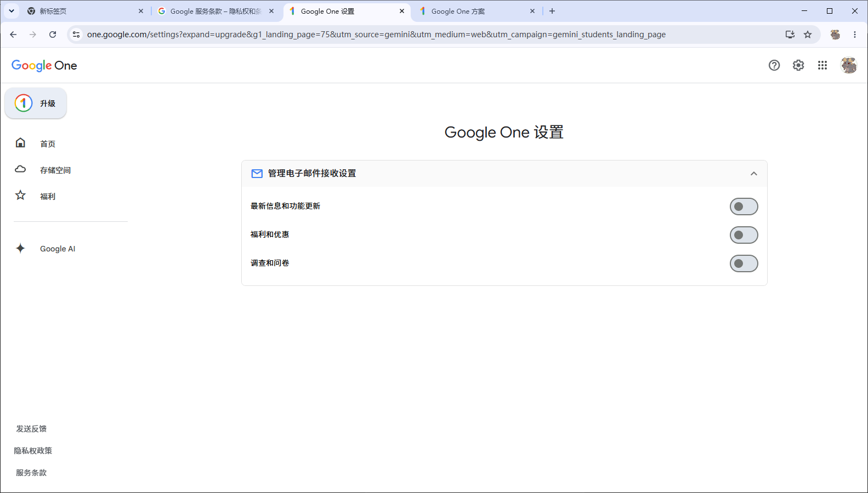This screenshot has height=493, width=868.
Task: Maximize the Chrome window
Action: coord(830,11)
